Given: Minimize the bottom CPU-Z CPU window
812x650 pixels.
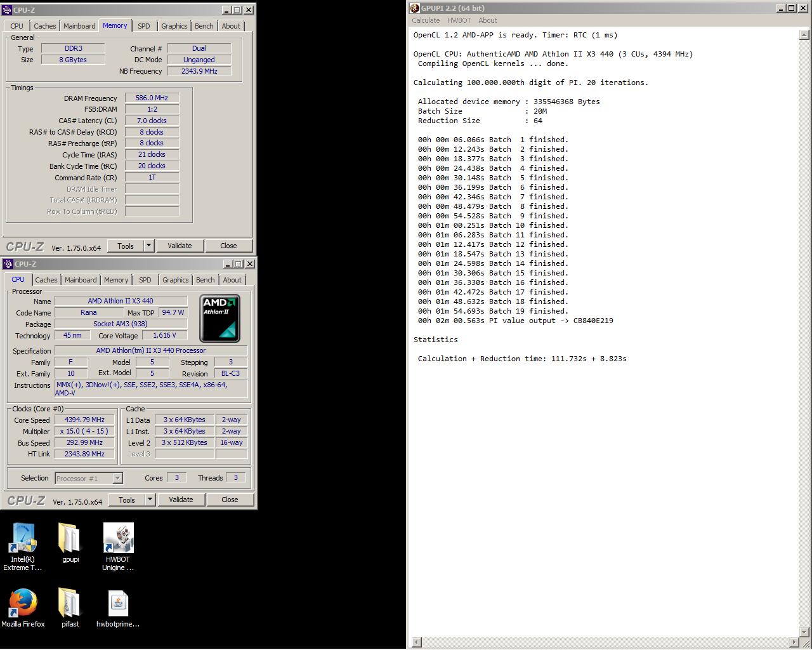Looking at the screenshot, I should pyautogui.click(x=228, y=264).
